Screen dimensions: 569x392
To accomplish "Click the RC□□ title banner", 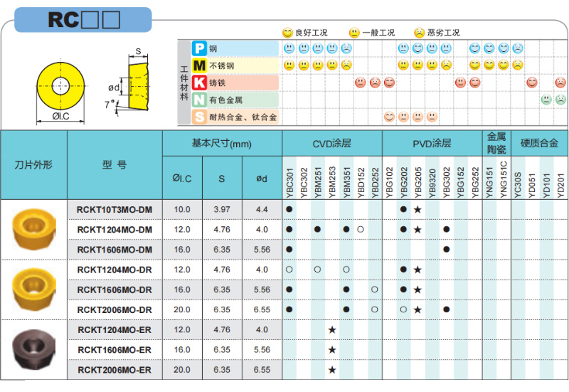I will 84,19.
